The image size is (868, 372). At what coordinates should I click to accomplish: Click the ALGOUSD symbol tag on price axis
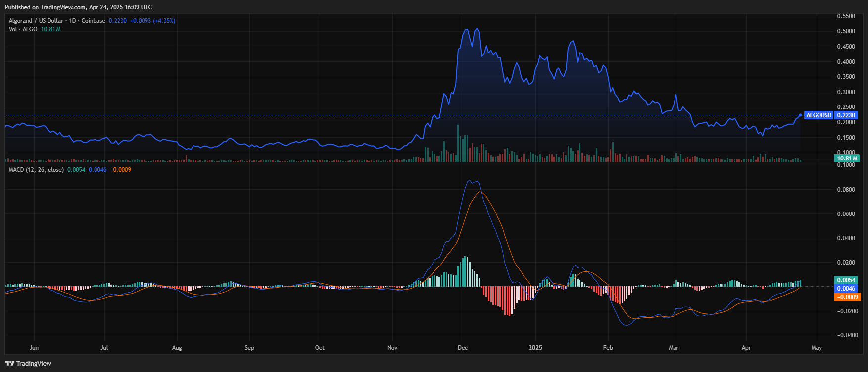(819, 115)
